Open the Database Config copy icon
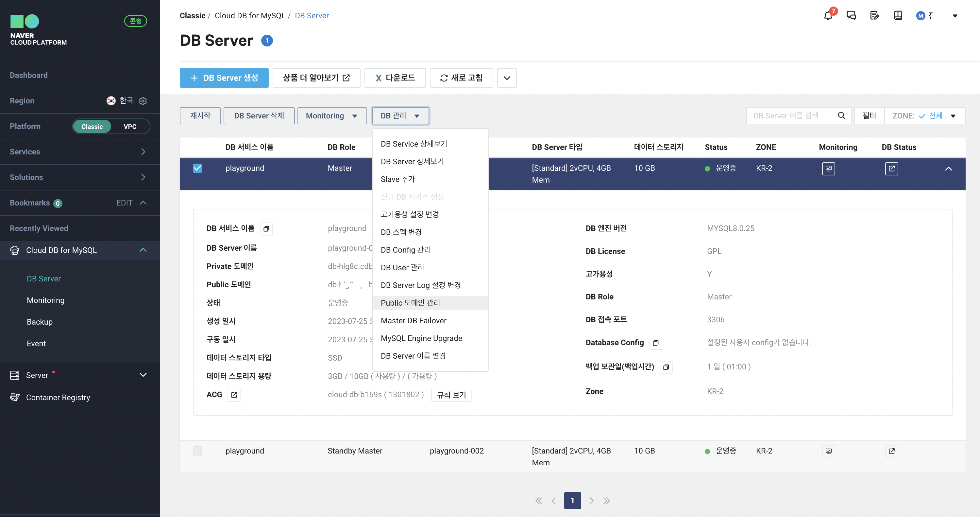 click(x=655, y=343)
